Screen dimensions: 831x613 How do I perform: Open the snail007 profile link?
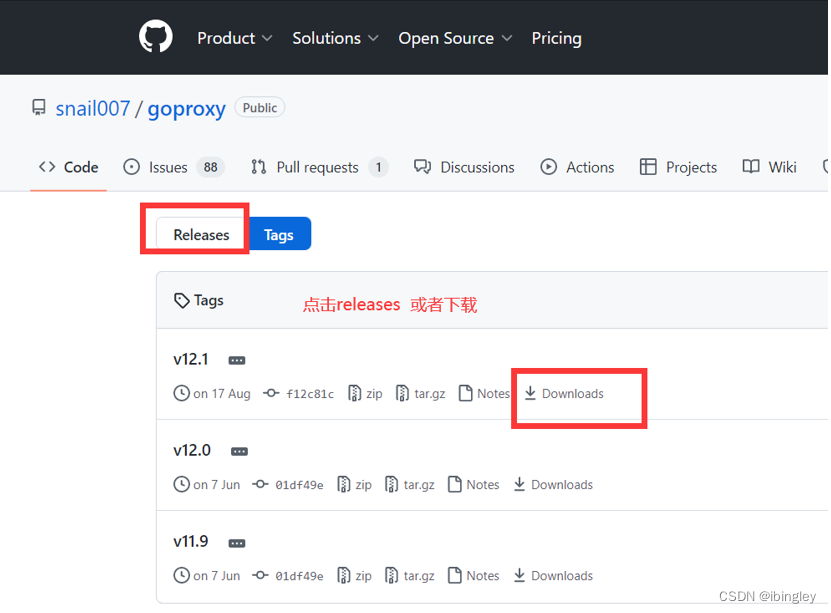pyautogui.click(x=92, y=108)
